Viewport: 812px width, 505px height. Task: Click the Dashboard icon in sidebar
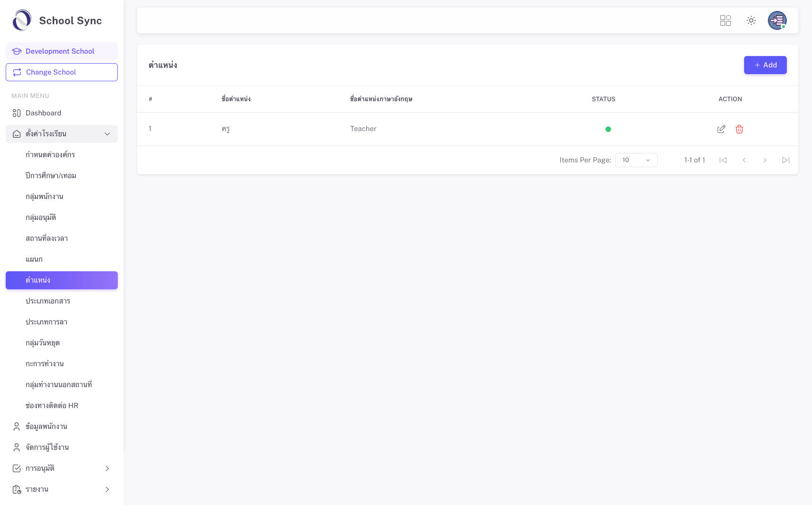pyautogui.click(x=17, y=113)
